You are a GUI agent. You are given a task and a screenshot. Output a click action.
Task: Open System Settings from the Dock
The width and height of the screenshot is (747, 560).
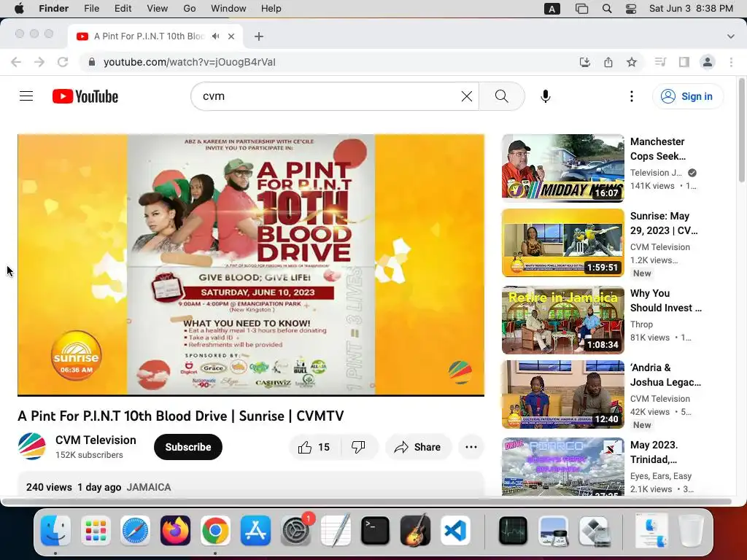coord(295,530)
